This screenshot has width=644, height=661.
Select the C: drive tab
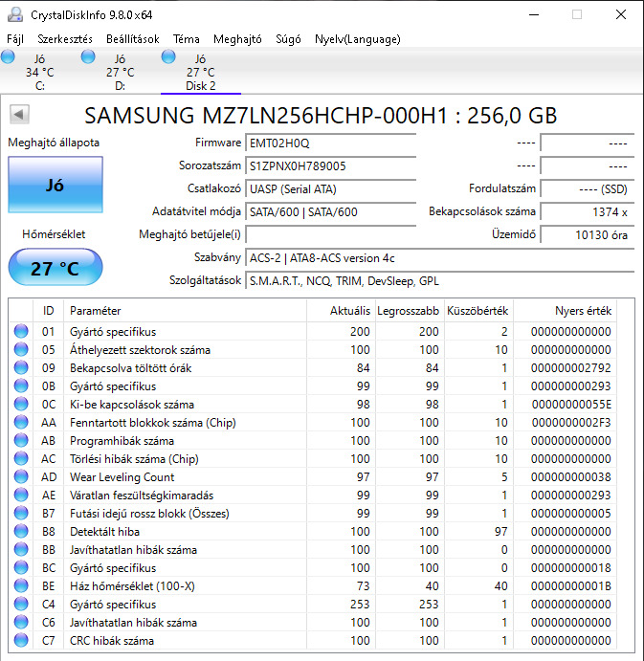point(40,72)
